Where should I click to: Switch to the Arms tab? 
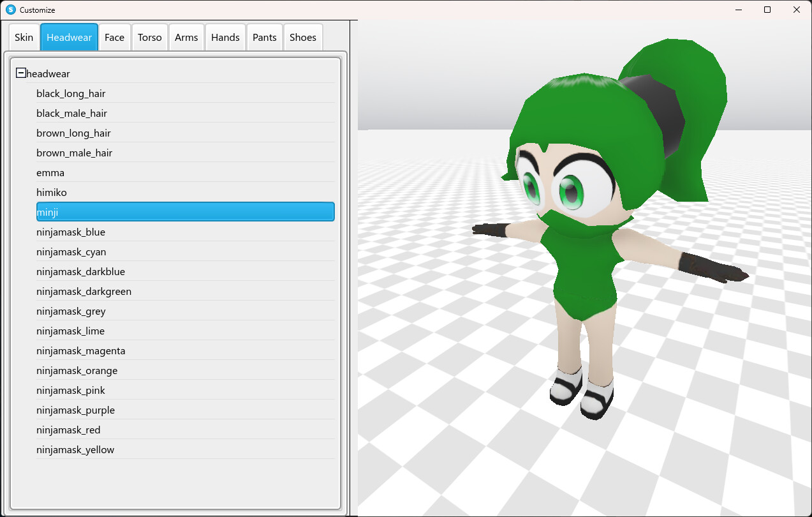click(x=186, y=37)
